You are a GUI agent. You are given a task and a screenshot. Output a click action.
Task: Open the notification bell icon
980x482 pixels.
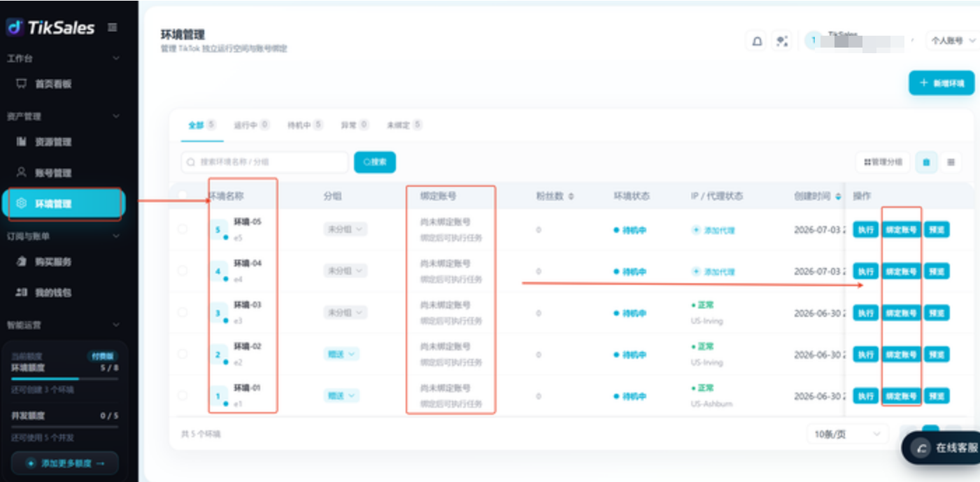[x=757, y=41]
